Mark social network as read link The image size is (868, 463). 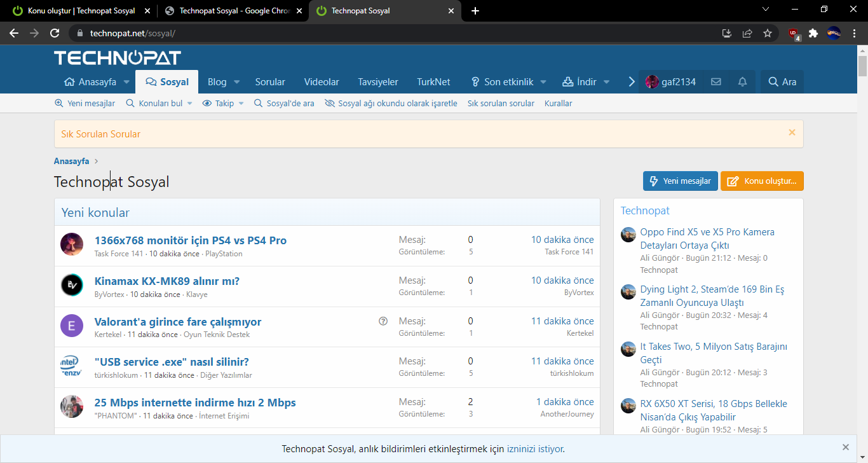point(391,103)
